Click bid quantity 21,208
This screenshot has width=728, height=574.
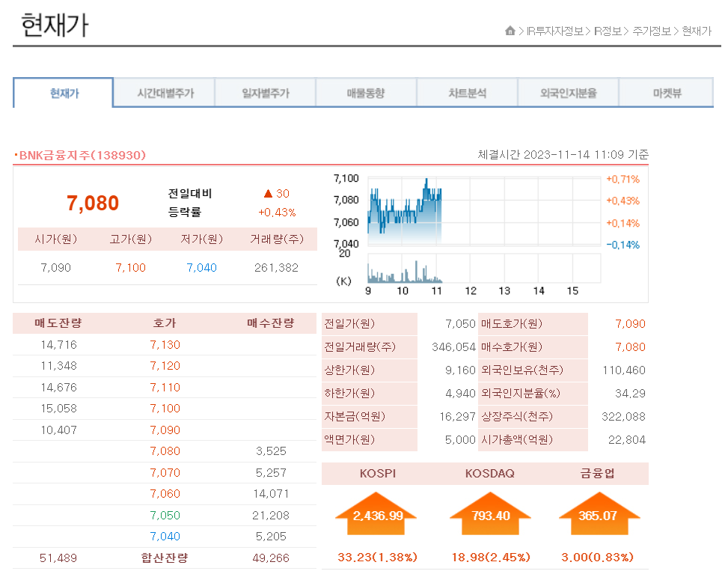pos(271,516)
